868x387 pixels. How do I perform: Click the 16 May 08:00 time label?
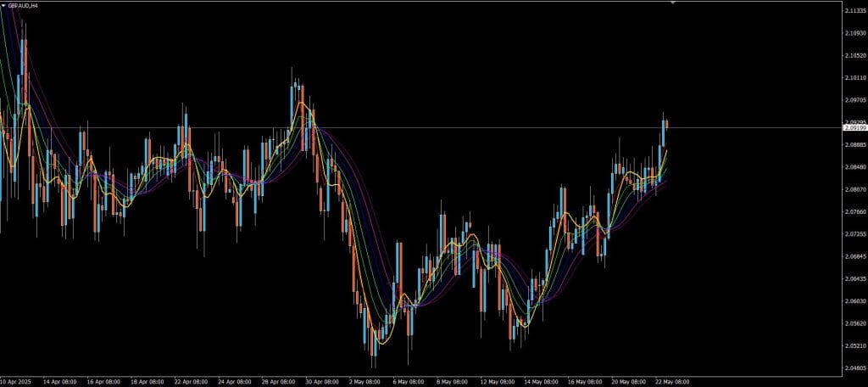585,382
